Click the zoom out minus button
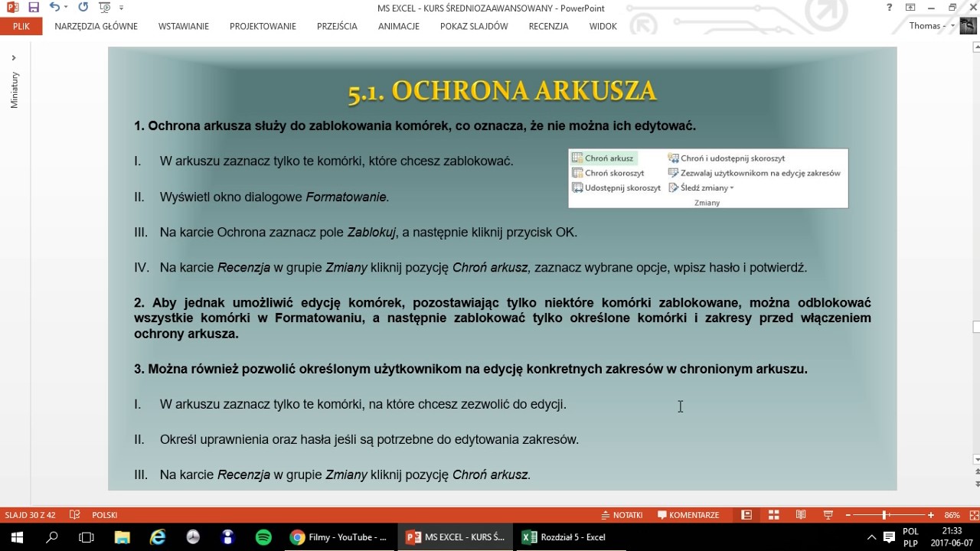This screenshot has width=980, height=551. 847,515
